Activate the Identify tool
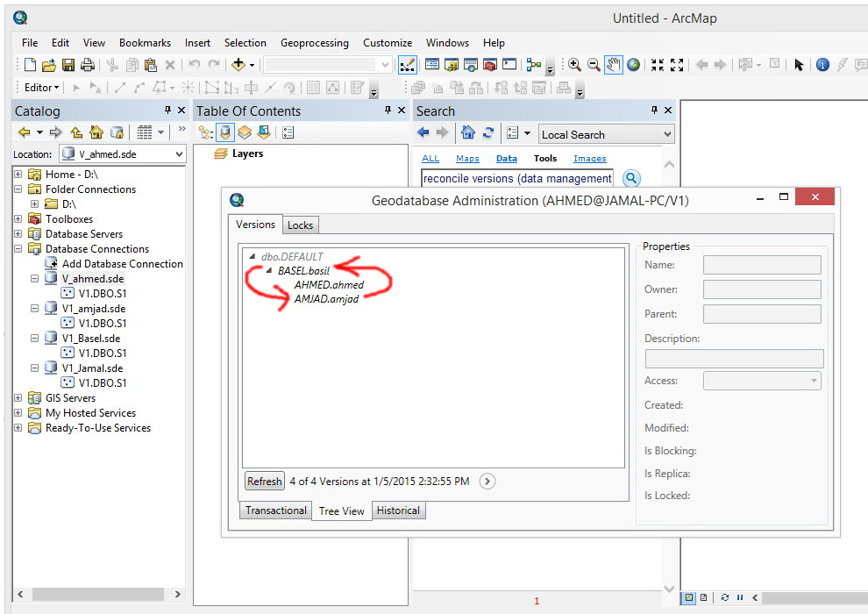868x614 pixels. click(822, 65)
